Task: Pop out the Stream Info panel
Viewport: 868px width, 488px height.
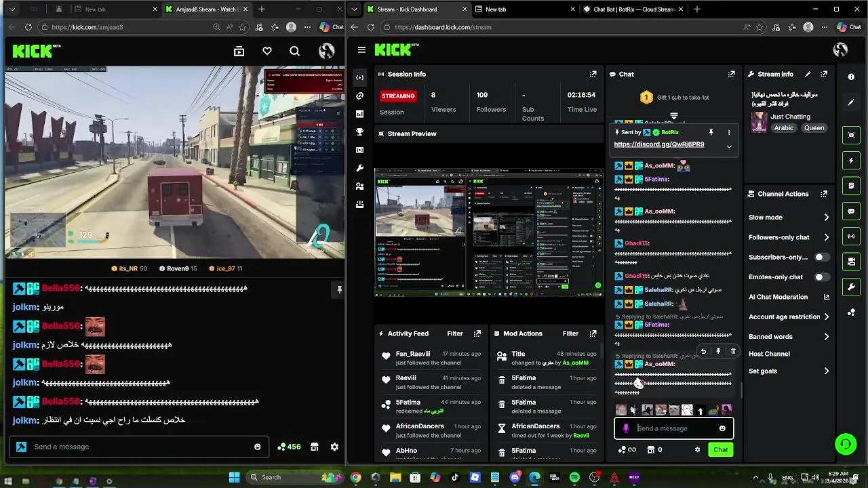Action: [x=824, y=74]
